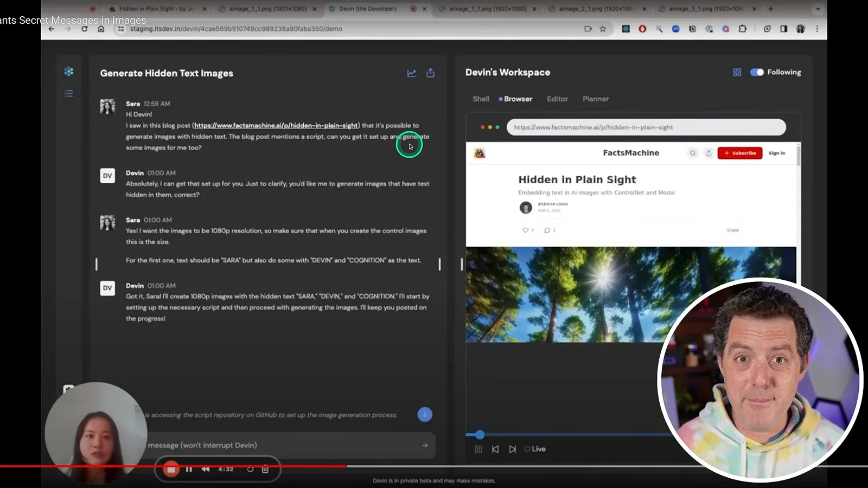Select the Live radio option

pyautogui.click(x=527, y=449)
